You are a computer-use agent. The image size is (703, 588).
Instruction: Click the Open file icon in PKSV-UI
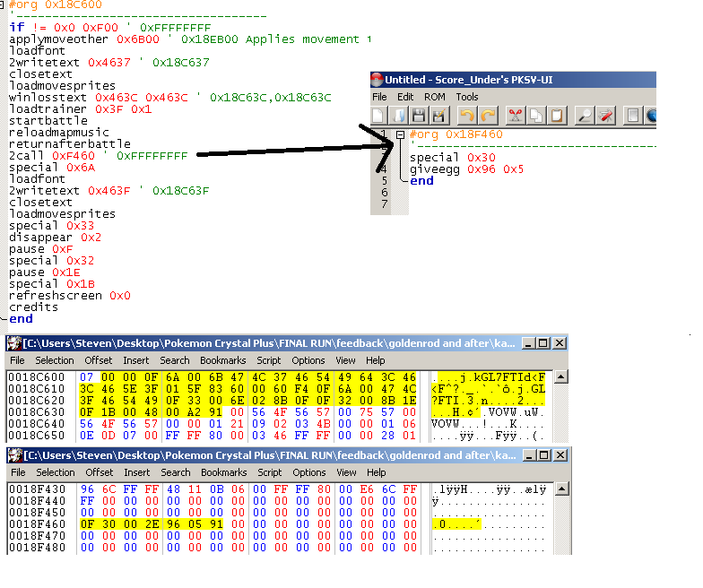pyautogui.click(x=398, y=116)
